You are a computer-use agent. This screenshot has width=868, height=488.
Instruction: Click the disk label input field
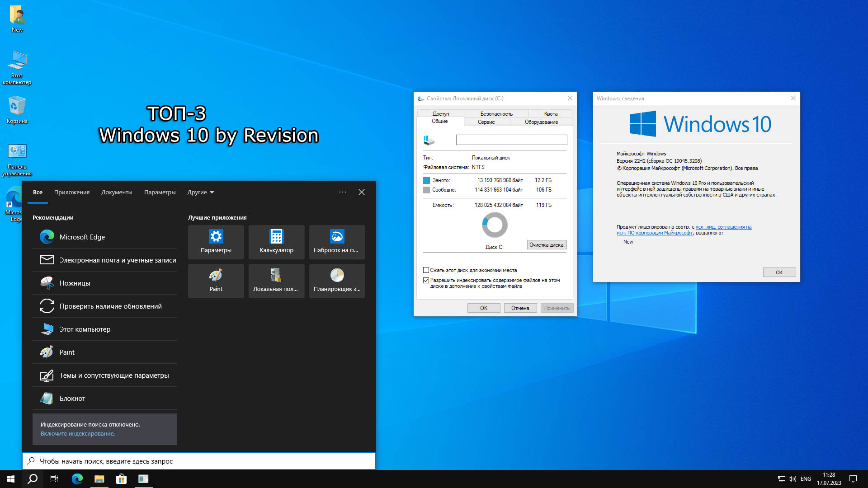pos(511,140)
